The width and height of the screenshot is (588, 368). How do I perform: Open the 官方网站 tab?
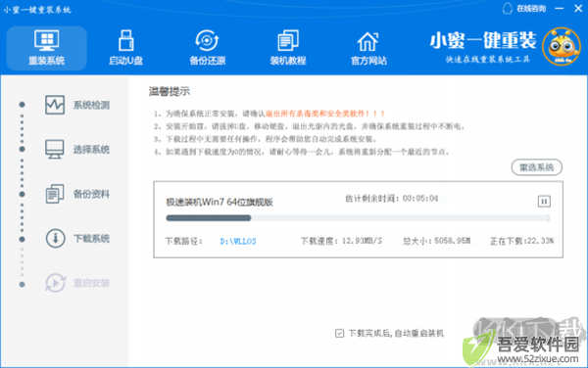tap(368, 48)
